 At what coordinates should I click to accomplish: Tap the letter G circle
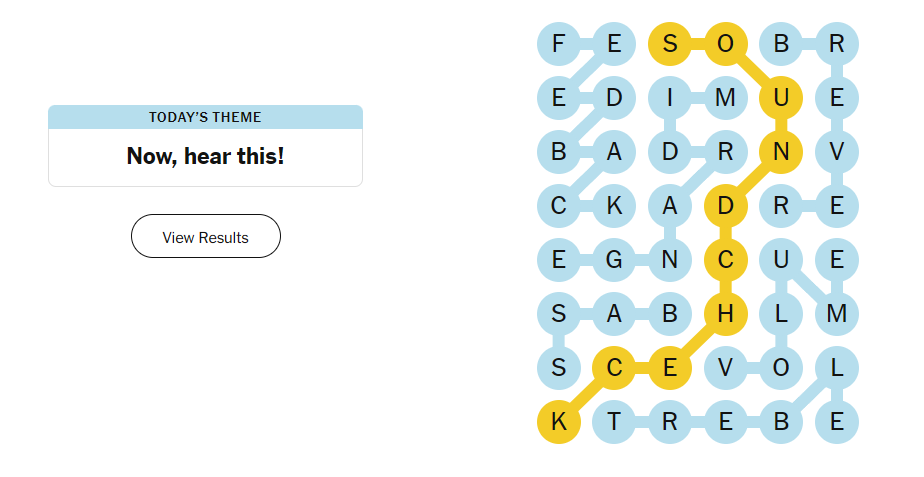coord(614,260)
